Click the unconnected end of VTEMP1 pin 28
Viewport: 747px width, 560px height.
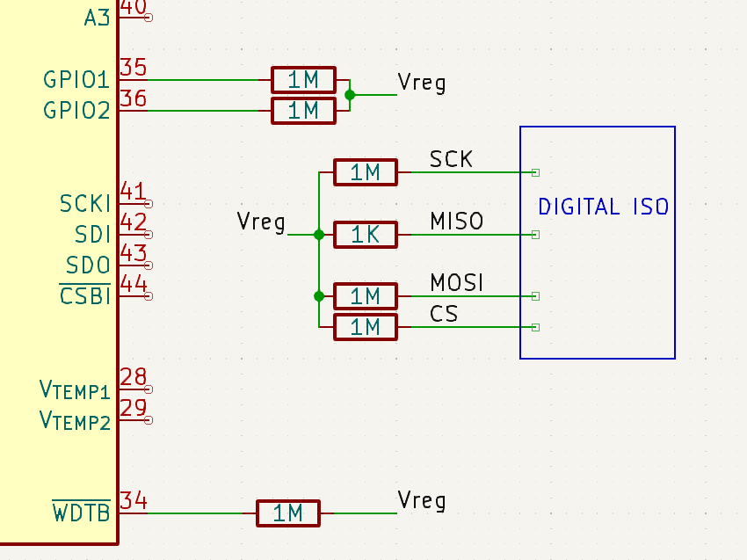(149, 389)
